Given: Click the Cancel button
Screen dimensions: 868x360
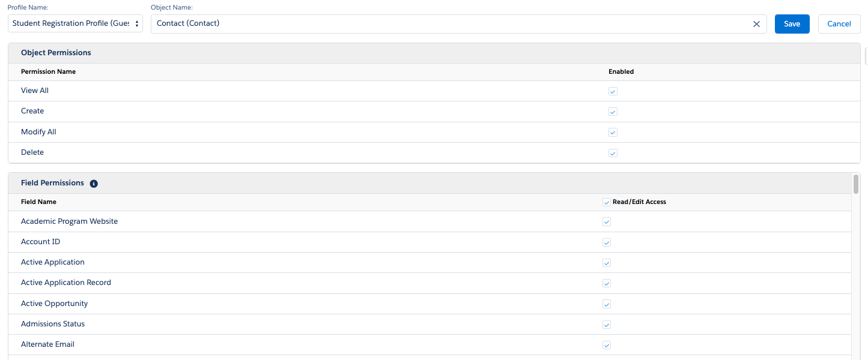Looking at the screenshot, I should pyautogui.click(x=839, y=24).
